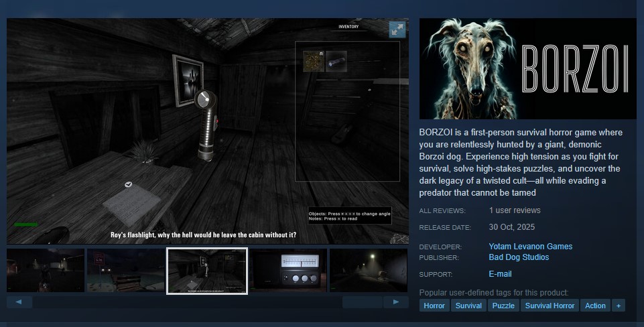Select the highlighted cabin interior thumbnail

(x=207, y=271)
